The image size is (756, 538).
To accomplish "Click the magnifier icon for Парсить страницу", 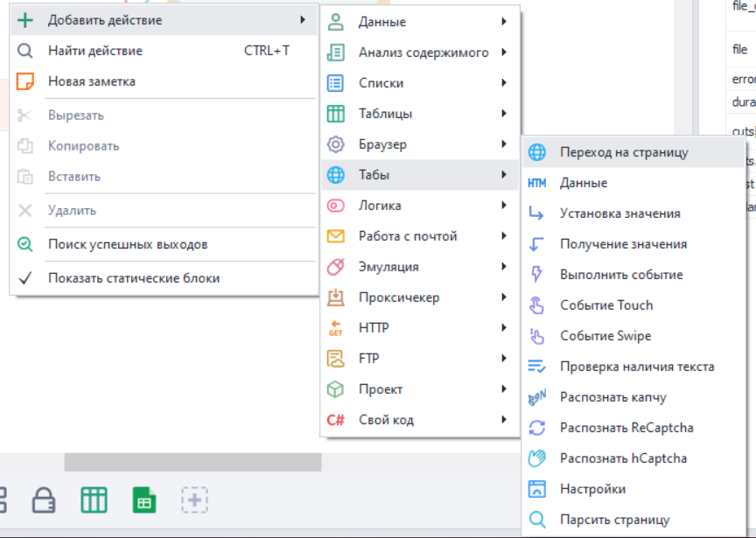I will (536, 520).
